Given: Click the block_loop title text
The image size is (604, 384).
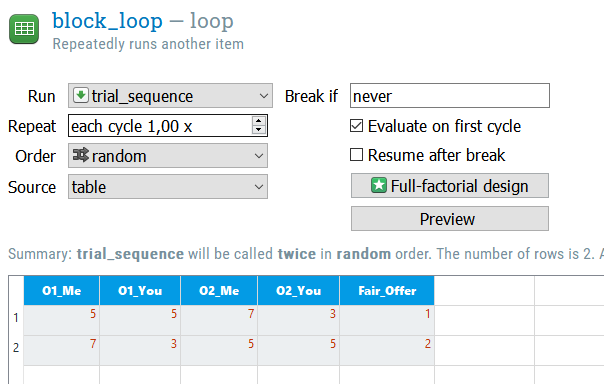Looking at the screenshot, I should tap(107, 21).
